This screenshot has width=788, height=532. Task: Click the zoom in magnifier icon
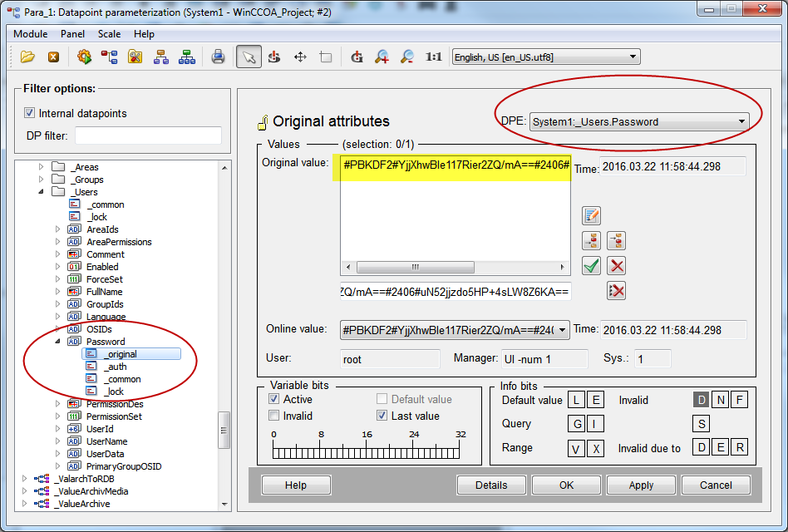(382, 57)
